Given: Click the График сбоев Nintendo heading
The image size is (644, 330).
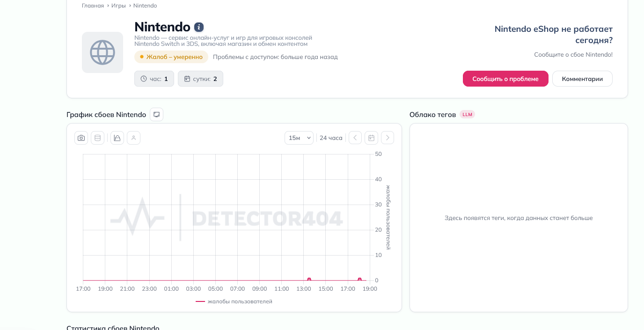Looking at the screenshot, I should 106,115.
